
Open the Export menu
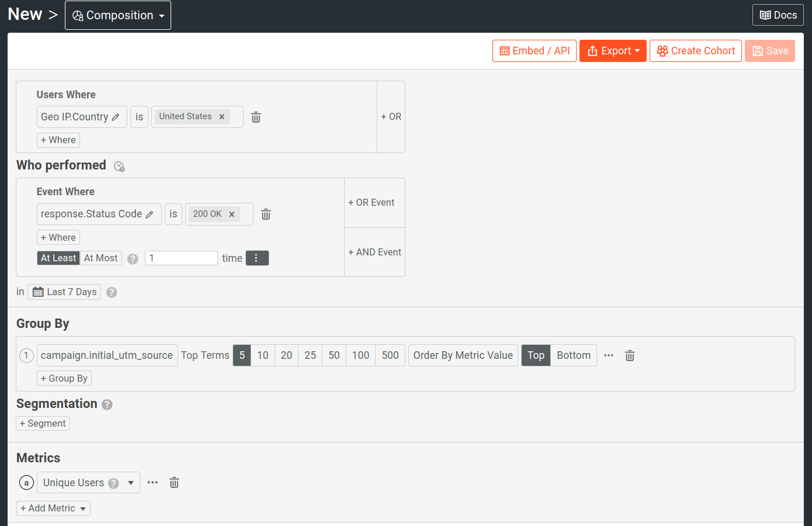click(x=613, y=51)
